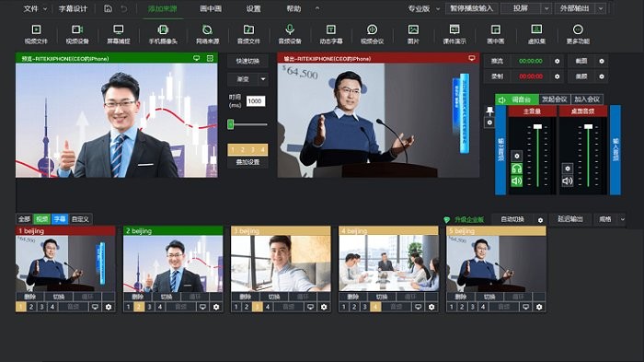Mute the desktop audio speaker
Screen dimensions: 644x362
(568, 181)
